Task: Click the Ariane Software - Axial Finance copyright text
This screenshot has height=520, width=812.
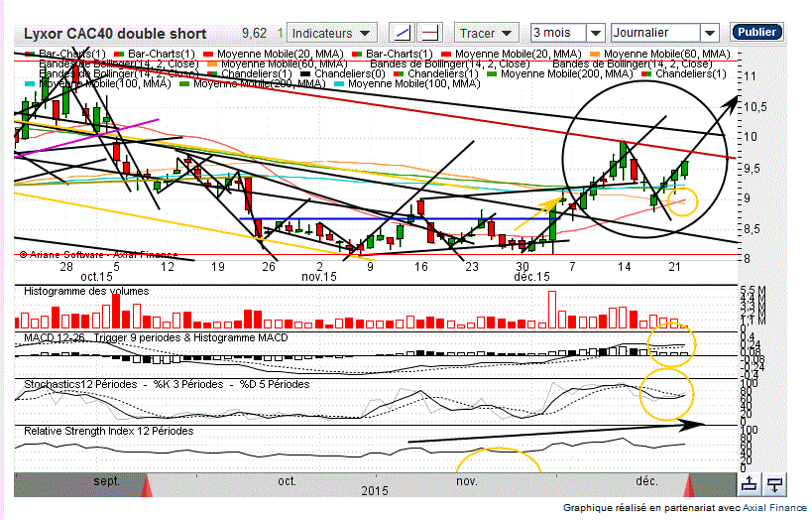Action: 98,255
